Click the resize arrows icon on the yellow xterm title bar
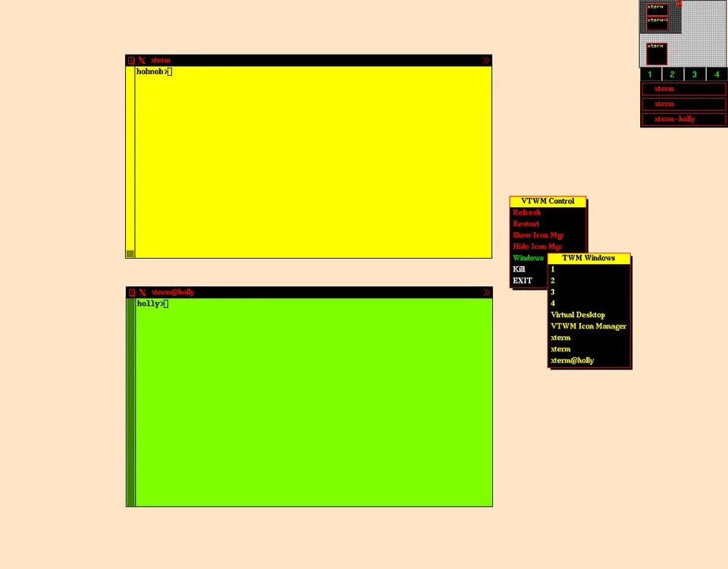728x569 pixels. tap(485, 61)
